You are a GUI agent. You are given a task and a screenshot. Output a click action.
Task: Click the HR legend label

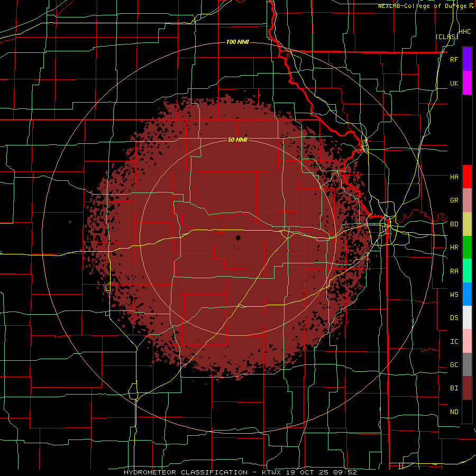click(454, 248)
